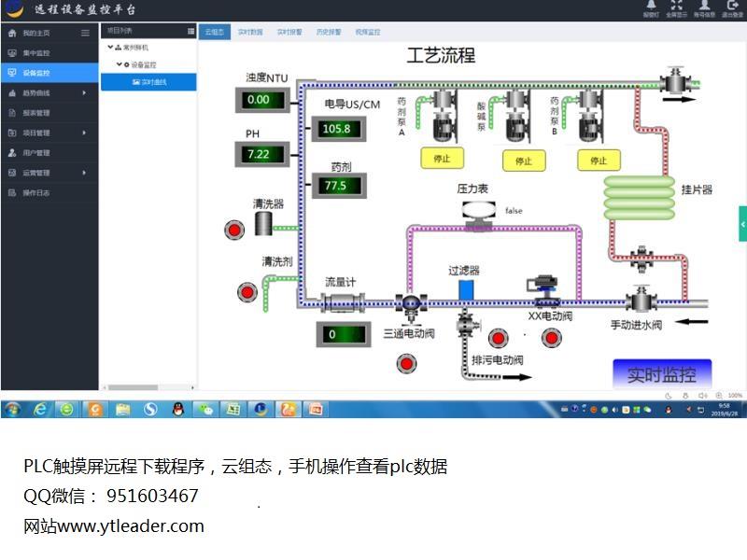The image size is (747, 560).
Task: Click the fullscreen display icon
Action: pyautogui.click(x=677, y=6)
